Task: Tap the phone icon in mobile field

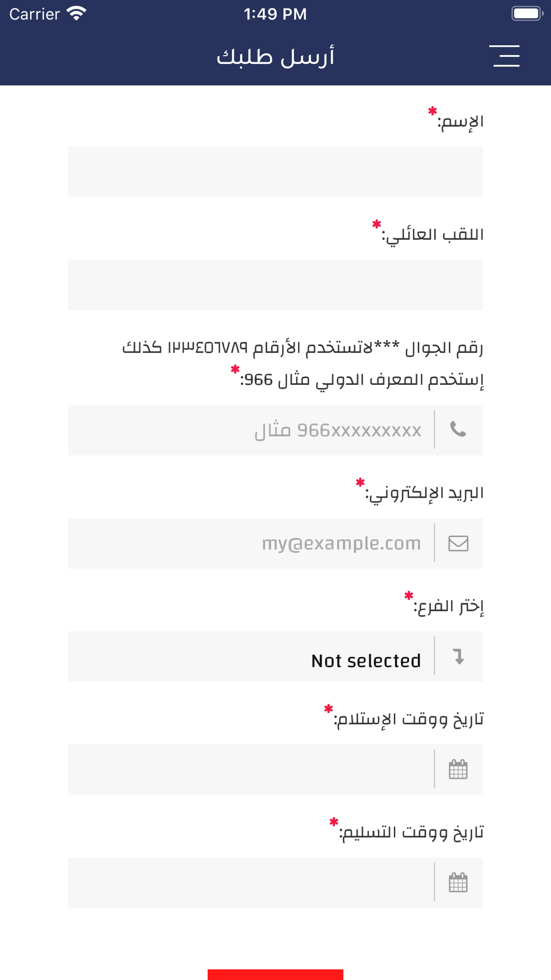Action: (458, 429)
